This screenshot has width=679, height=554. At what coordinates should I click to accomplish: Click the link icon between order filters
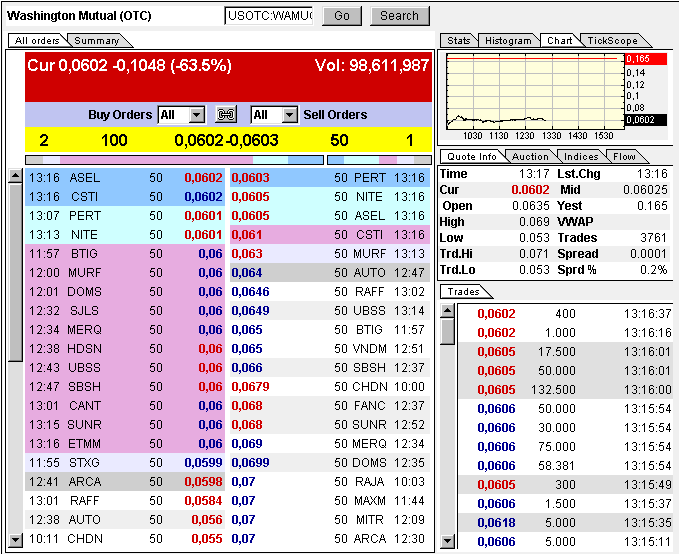coord(226,115)
